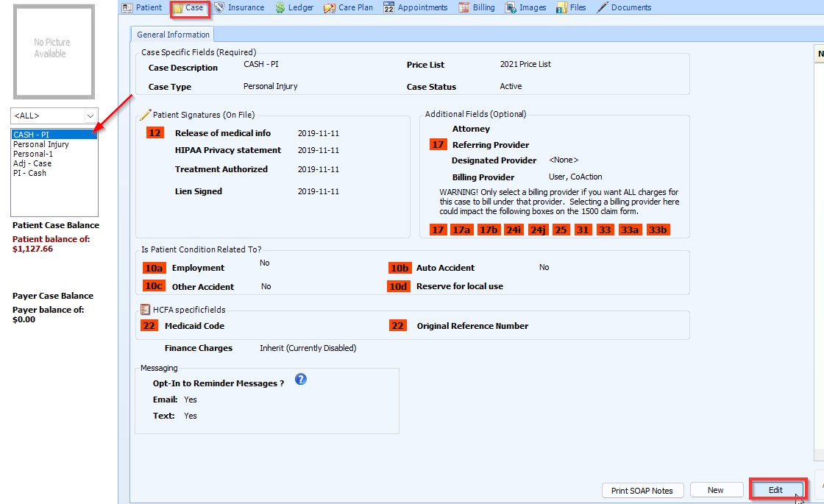Viewport: 824px width, 504px height.
Task: Click the No Picture Available placeholder
Action: [53, 52]
